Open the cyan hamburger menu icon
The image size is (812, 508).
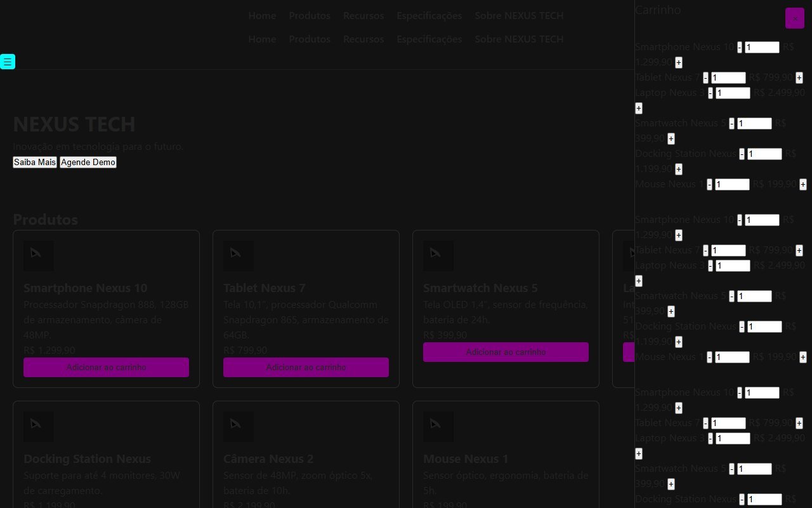point(8,62)
